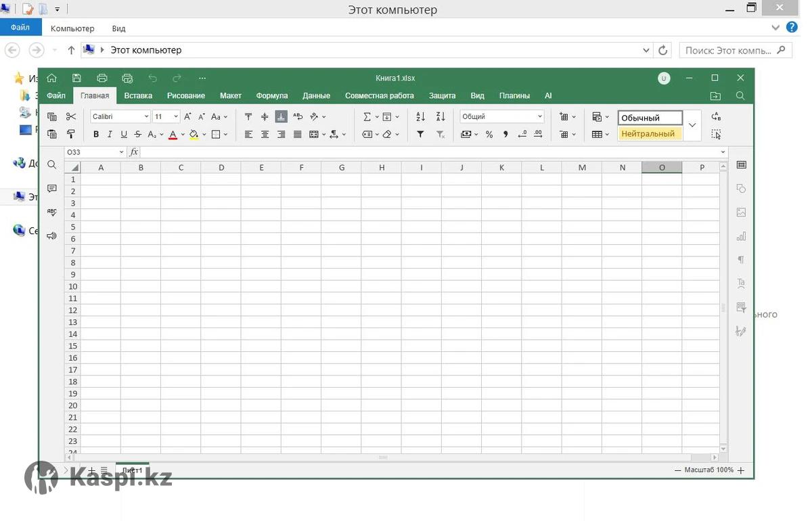
Task: Click the zoom in plus button
Action: (x=741, y=470)
